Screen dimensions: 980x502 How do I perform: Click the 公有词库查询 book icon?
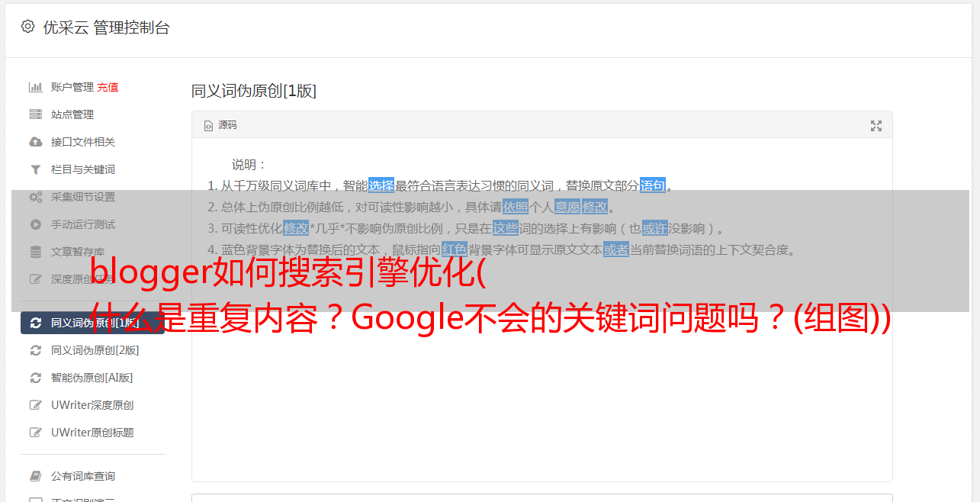coord(35,476)
